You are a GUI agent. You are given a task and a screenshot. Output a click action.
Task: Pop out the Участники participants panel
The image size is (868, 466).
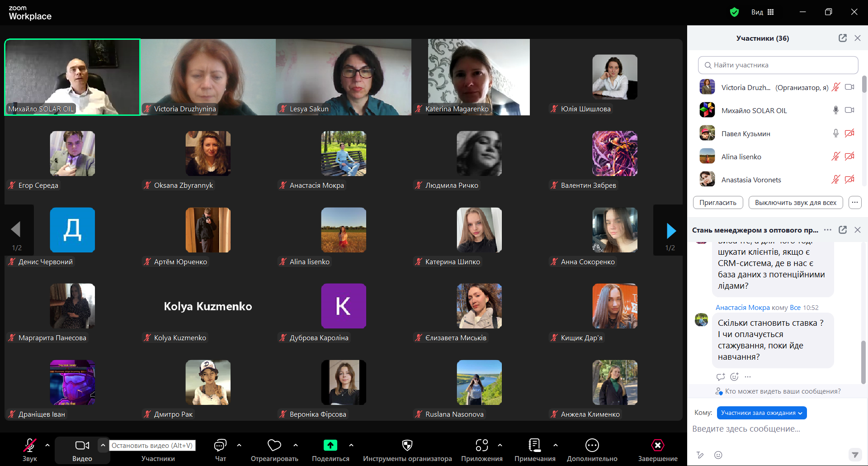click(843, 38)
